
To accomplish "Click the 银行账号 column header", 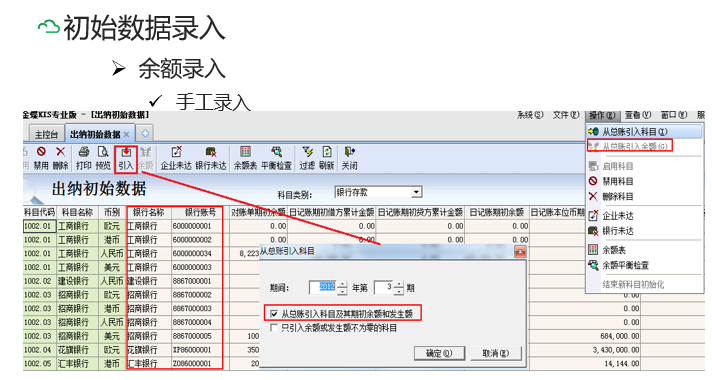I will point(200,212).
